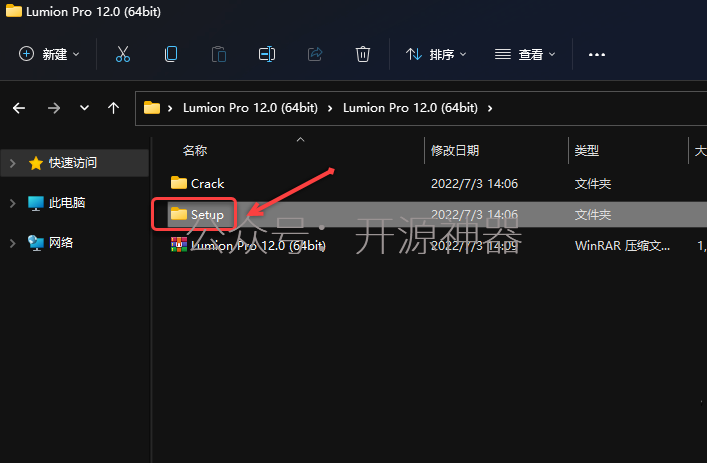The width and height of the screenshot is (707, 463).
Task: Select 快速访问 in navigation pane
Action: pos(73,163)
